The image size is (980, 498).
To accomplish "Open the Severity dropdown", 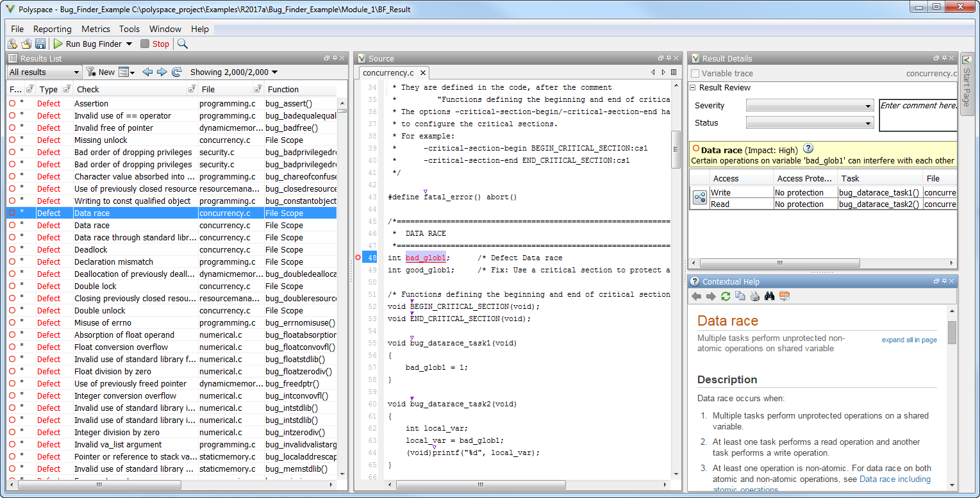I will 810,106.
